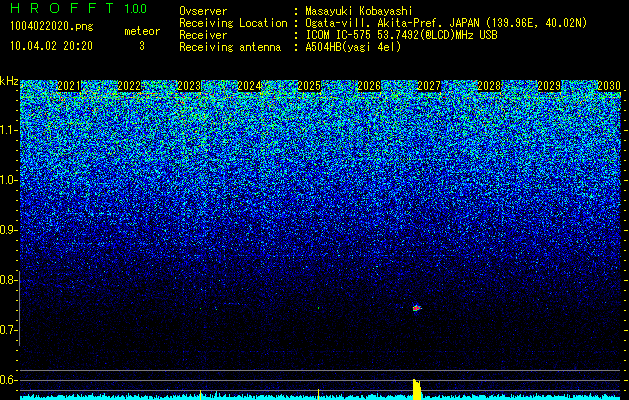
Task: Click the Receiver field label
Action: [x=203, y=35]
